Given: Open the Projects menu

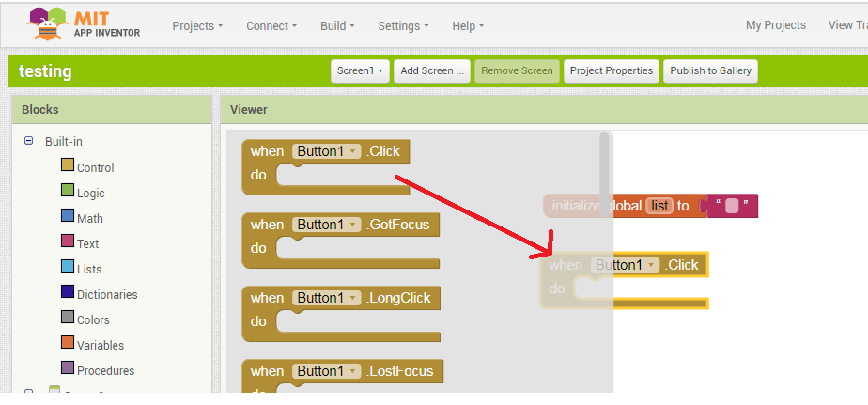Looking at the screenshot, I should tap(197, 26).
